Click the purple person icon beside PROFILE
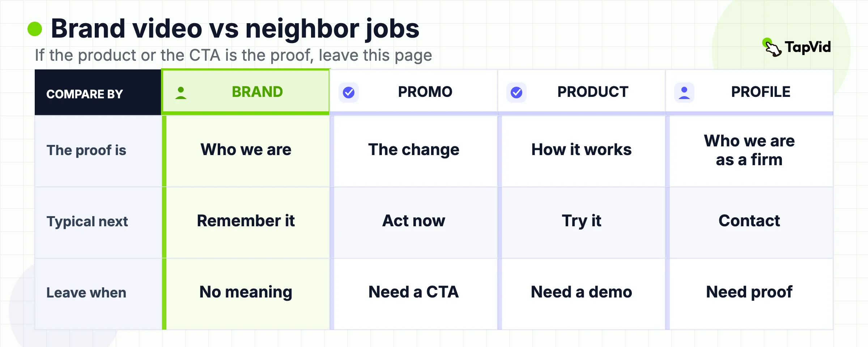Screen dimensions: 868x347 click(x=684, y=93)
